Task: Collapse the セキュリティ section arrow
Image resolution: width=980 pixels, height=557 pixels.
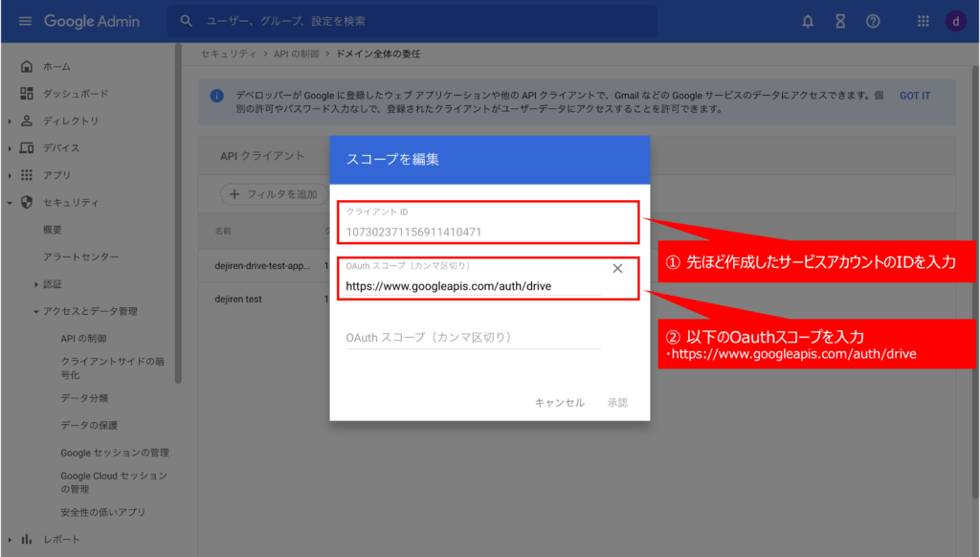Action: coord(10,203)
